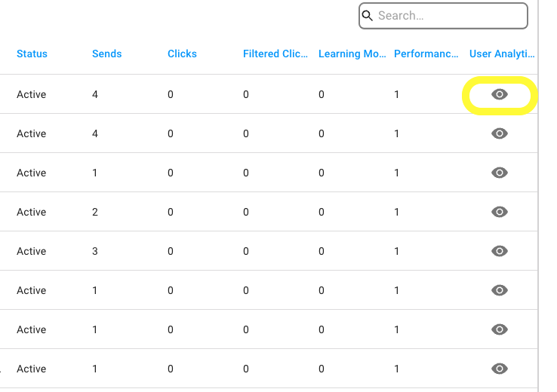Image resolution: width=557 pixels, height=392 pixels.
Task: Open eye icon in seventh row
Action: coord(500,329)
